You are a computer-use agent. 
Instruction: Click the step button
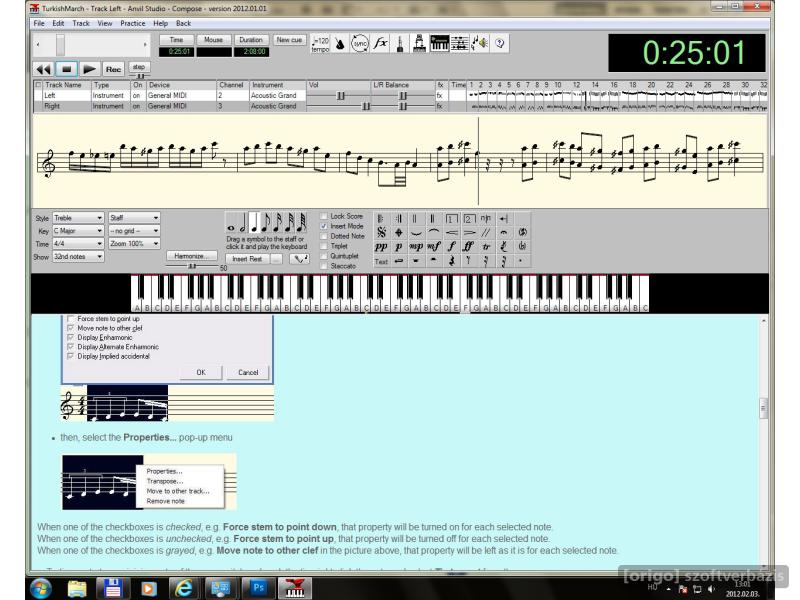[x=139, y=67]
